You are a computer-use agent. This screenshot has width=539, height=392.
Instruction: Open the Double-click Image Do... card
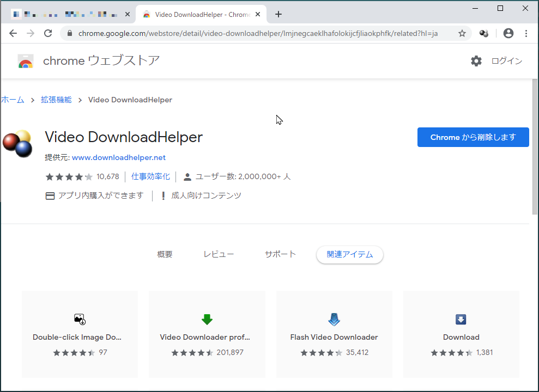pos(80,334)
